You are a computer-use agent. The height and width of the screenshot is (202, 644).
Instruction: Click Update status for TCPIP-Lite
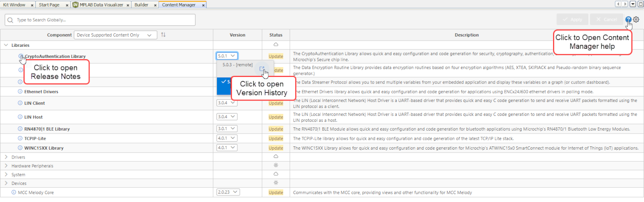(x=276, y=139)
